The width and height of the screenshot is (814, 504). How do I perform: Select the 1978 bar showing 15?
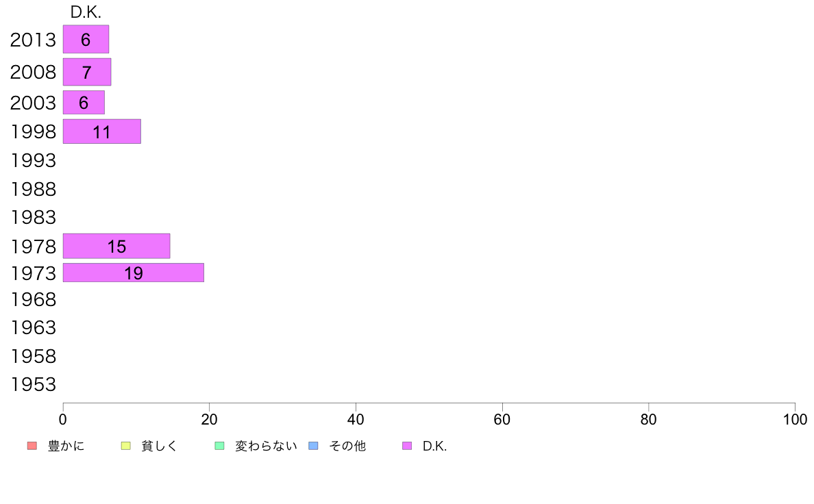(x=116, y=246)
